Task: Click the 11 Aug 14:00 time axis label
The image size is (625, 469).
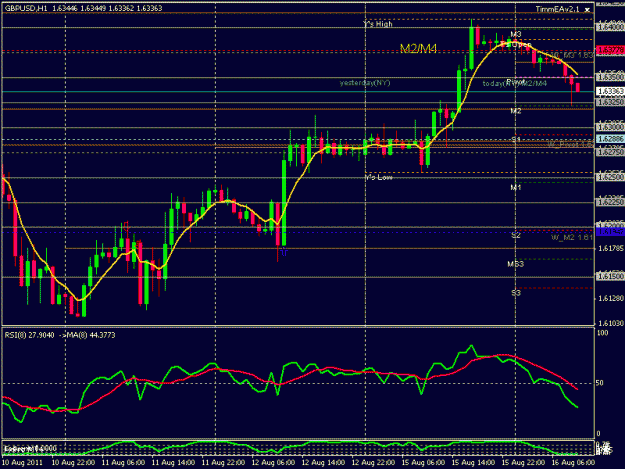Action: (x=173, y=463)
